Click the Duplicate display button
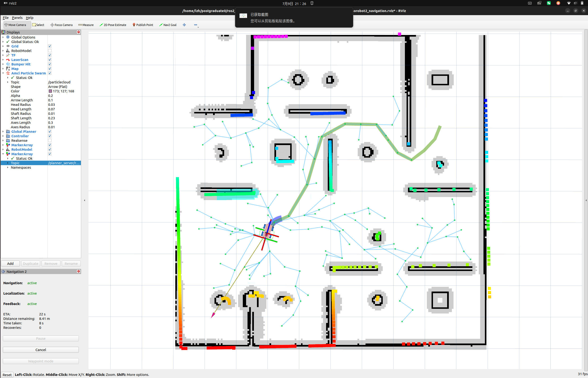Image resolution: width=588 pixels, height=378 pixels. click(x=31, y=263)
